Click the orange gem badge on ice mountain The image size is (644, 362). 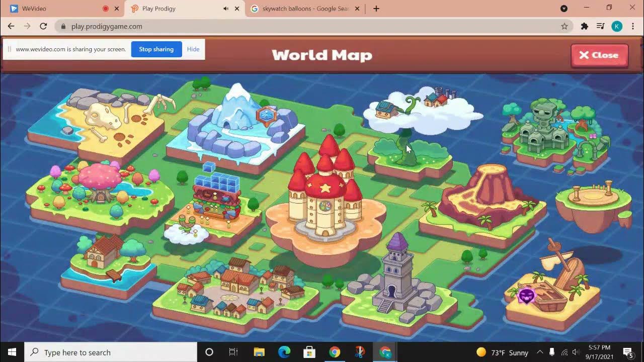pyautogui.click(x=267, y=115)
